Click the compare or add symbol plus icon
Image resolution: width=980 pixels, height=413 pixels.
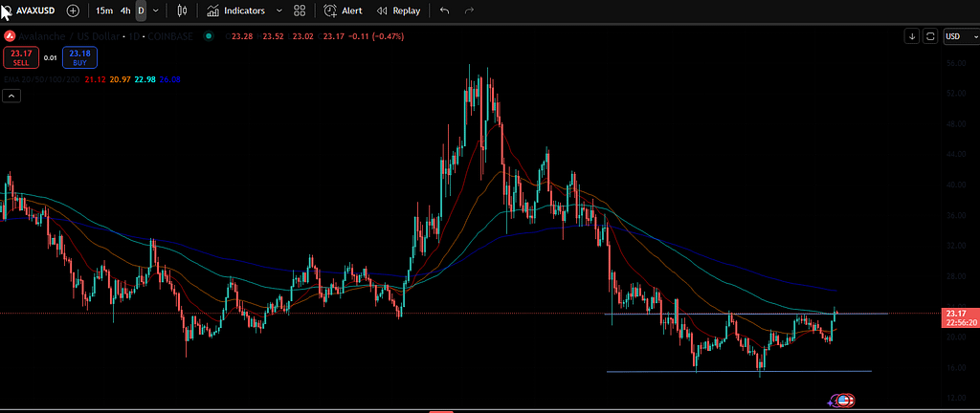point(73,11)
